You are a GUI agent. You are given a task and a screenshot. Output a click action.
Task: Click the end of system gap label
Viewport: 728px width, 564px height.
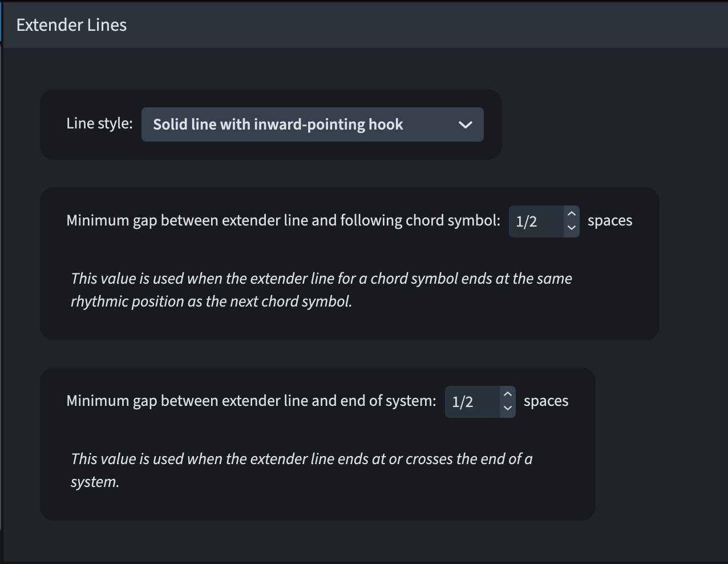251,401
